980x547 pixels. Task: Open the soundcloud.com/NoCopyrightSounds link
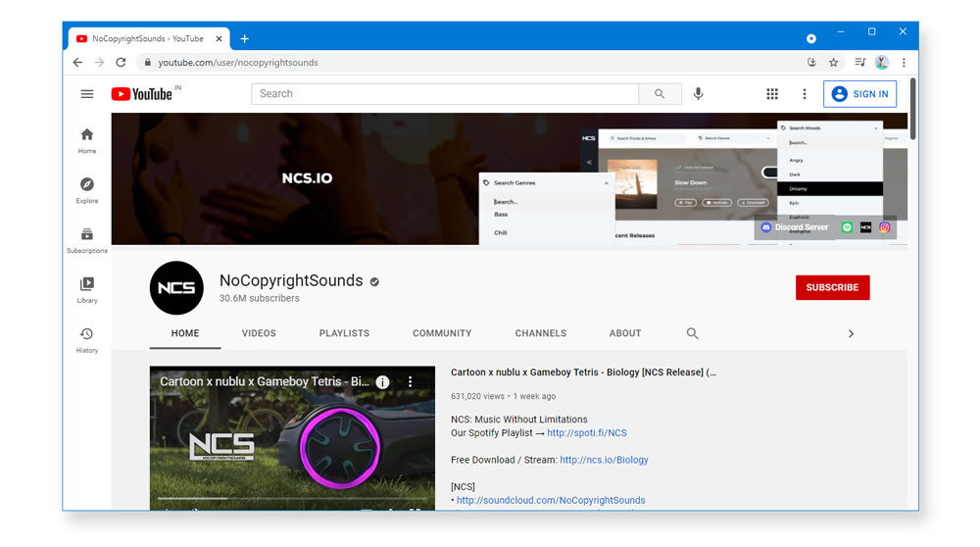point(551,500)
